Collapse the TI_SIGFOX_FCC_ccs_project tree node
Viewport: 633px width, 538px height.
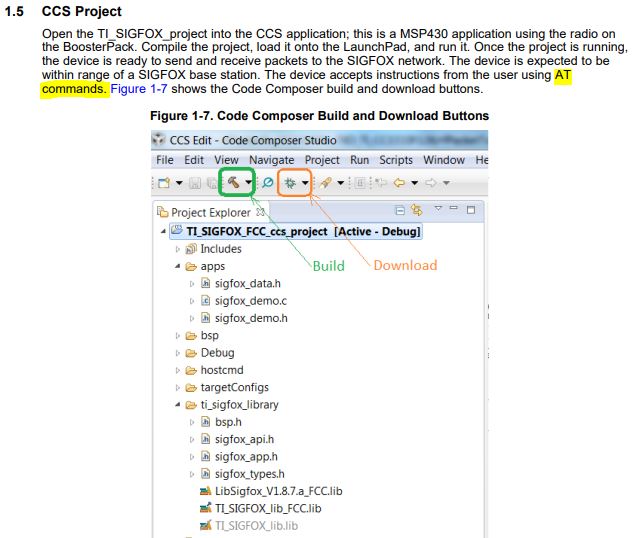(163, 231)
